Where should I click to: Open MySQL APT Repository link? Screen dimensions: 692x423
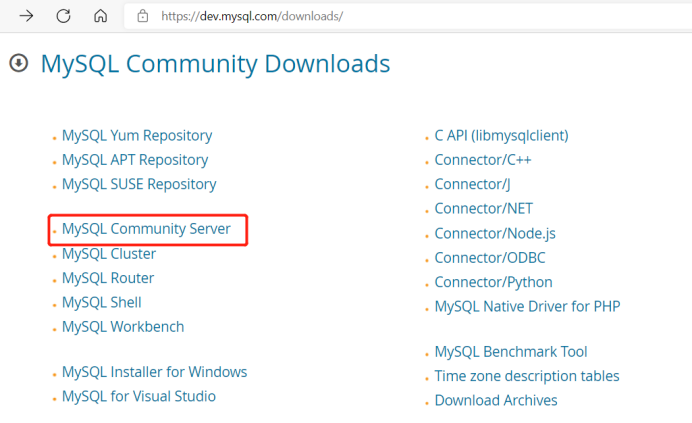coord(135,160)
